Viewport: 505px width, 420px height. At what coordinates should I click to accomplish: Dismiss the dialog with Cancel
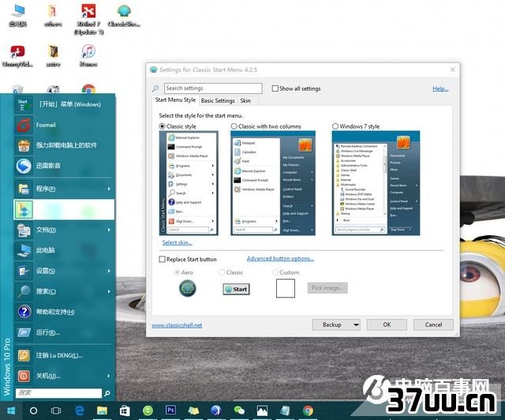pos(433,324)
